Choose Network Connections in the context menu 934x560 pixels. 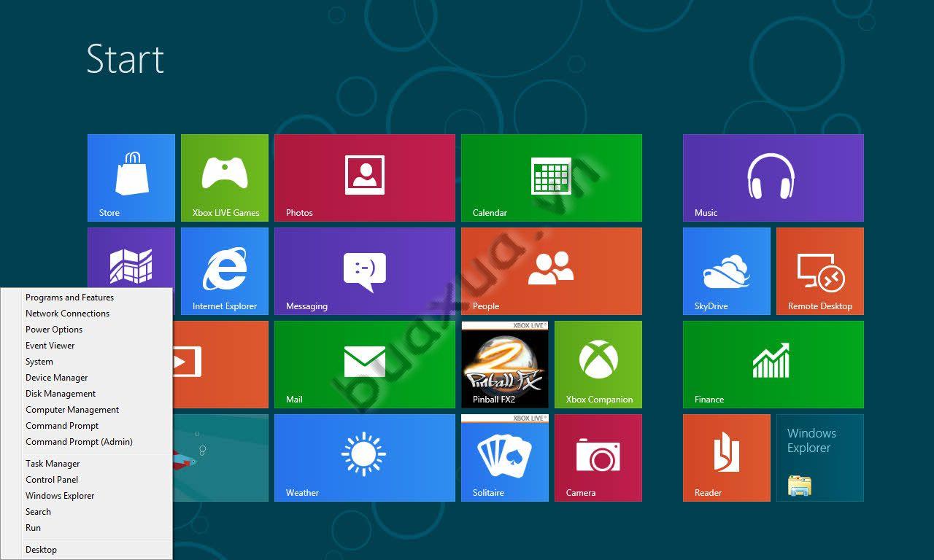coord(87,314)
